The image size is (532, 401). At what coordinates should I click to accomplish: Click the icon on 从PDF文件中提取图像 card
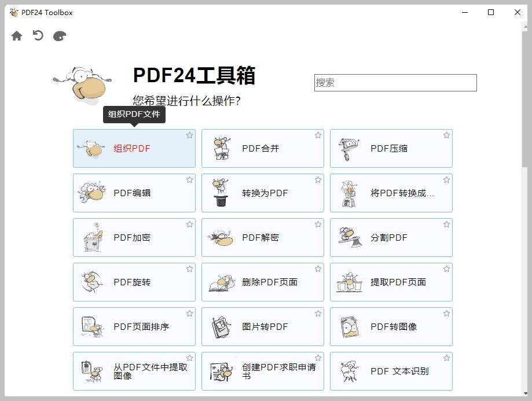pos(91,371)
